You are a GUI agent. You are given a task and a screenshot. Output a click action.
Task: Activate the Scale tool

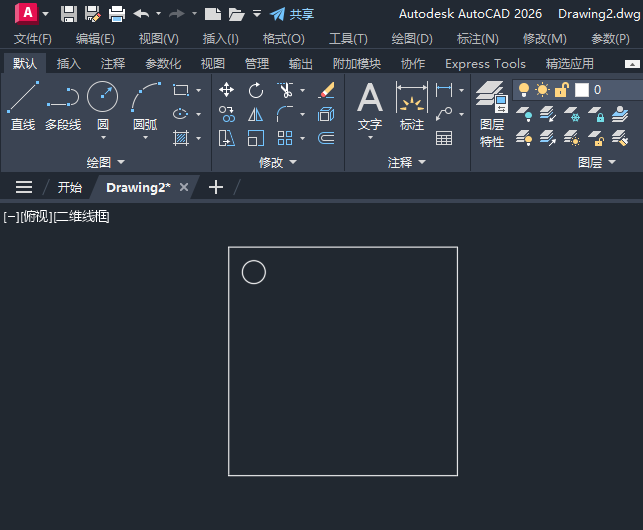(x=255, y=138)
